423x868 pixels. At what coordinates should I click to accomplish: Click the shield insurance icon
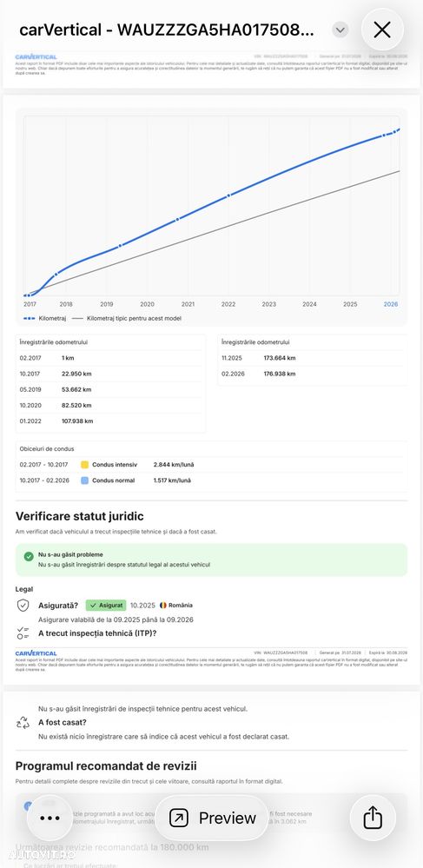click(x=23, y=606)
